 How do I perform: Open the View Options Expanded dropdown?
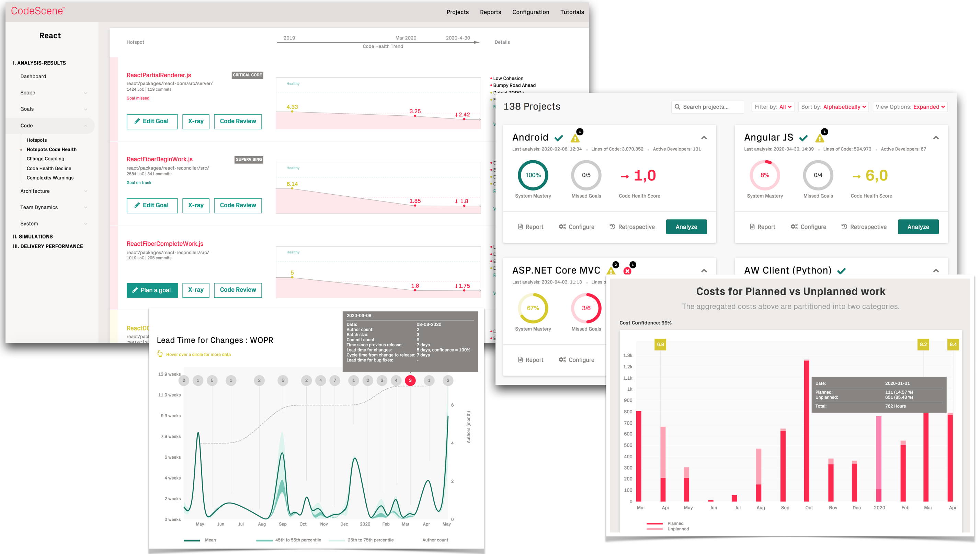pyautogui.click(x=910, y=107)
